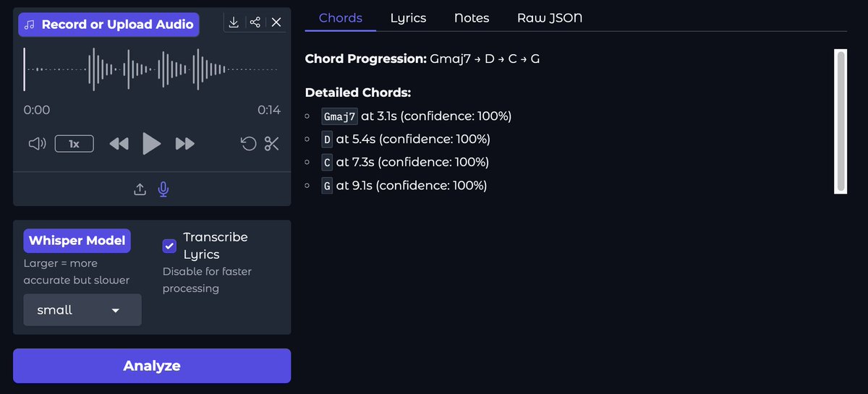868x394 pixels.
Task: Open the Raw JSON tab
Action: coord(550,17)
